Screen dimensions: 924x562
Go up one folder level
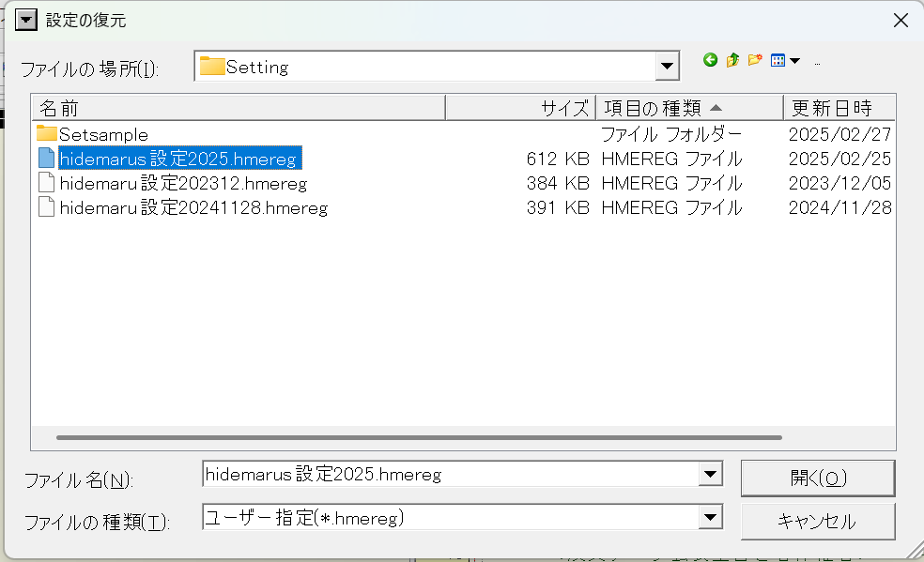point(732,60)
